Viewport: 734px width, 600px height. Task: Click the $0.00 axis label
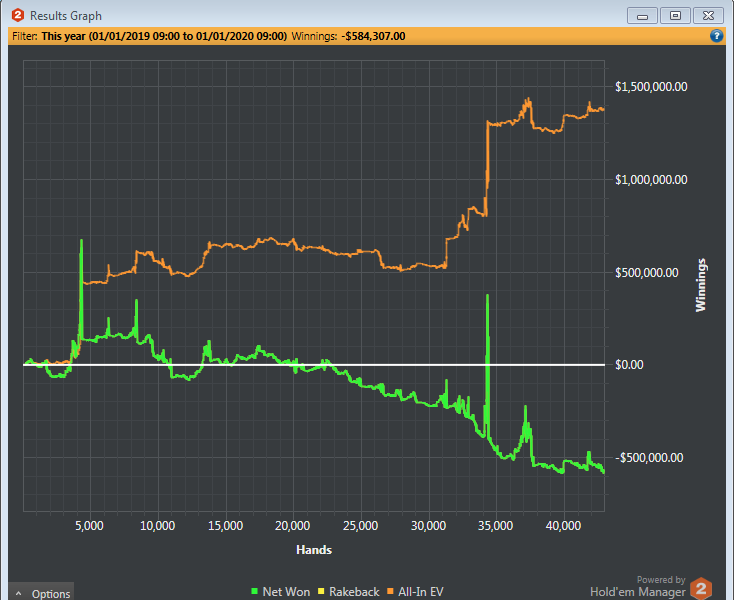[x=629, y=365]
